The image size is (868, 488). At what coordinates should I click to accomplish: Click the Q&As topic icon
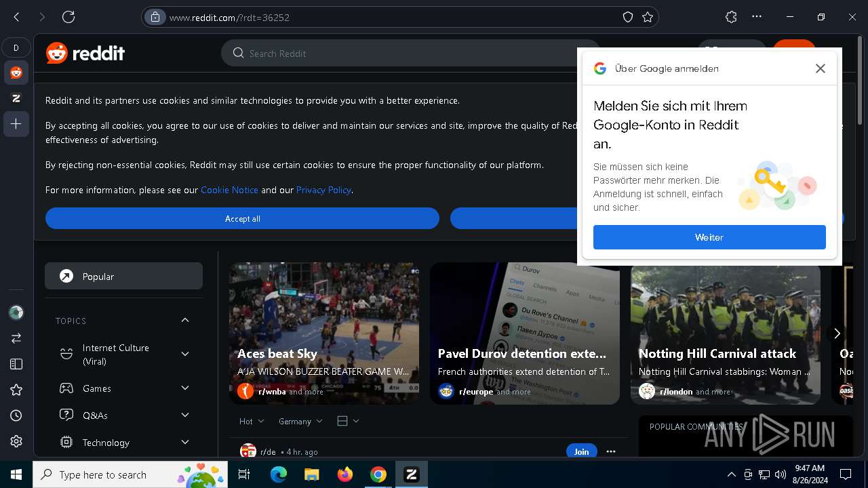pyautogui.click(x=66, y=415)
